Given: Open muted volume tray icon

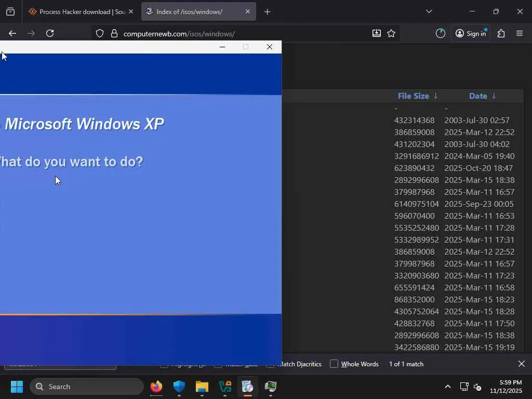Looking at the screenshot, I should [x=477, y=387].
